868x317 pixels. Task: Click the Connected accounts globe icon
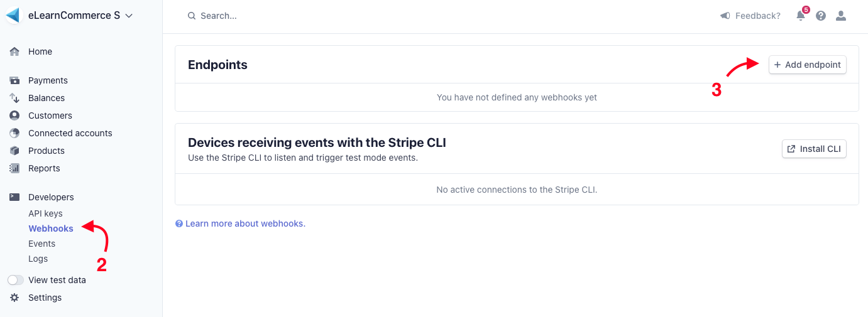tap(14, 133)
